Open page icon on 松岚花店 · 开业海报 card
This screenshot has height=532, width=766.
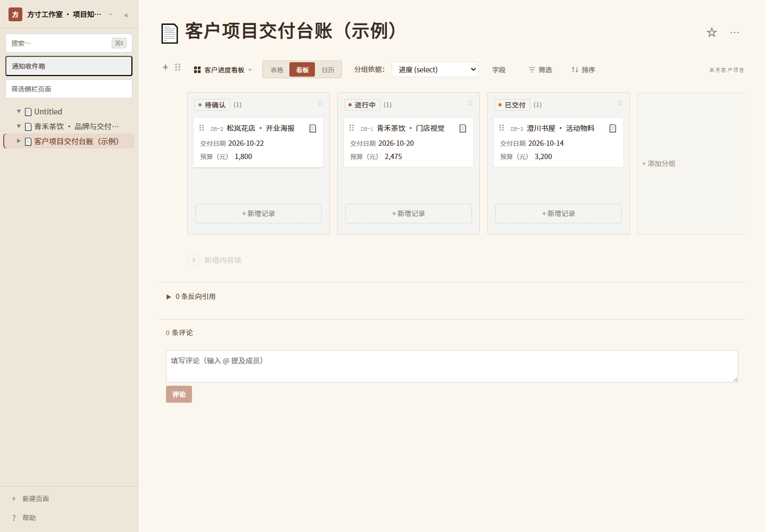tap(313, 128)
